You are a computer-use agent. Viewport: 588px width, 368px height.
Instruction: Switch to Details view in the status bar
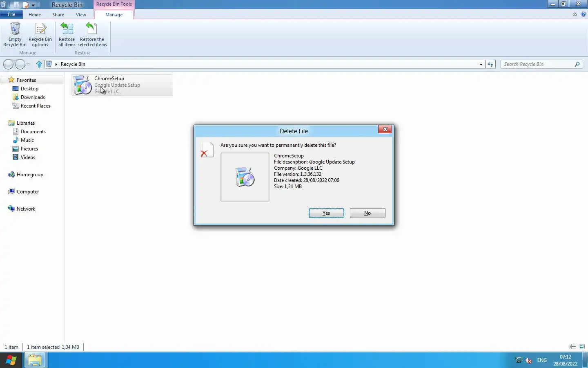click(573, 347)
